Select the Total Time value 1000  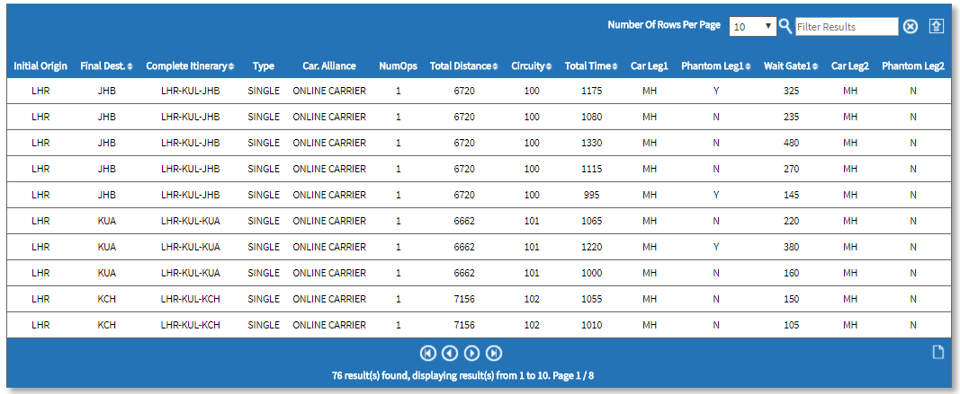tap(591, 273)
